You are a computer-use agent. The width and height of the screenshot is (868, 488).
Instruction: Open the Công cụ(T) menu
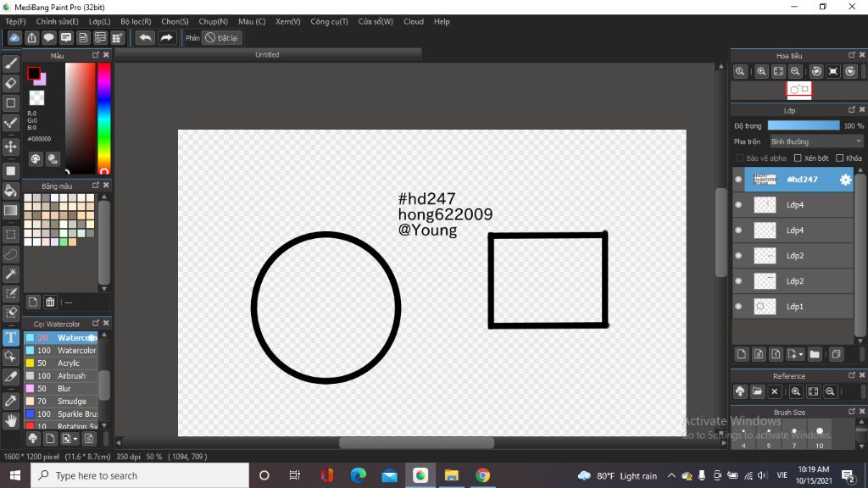pyautogui.click(x=329, y=21)
